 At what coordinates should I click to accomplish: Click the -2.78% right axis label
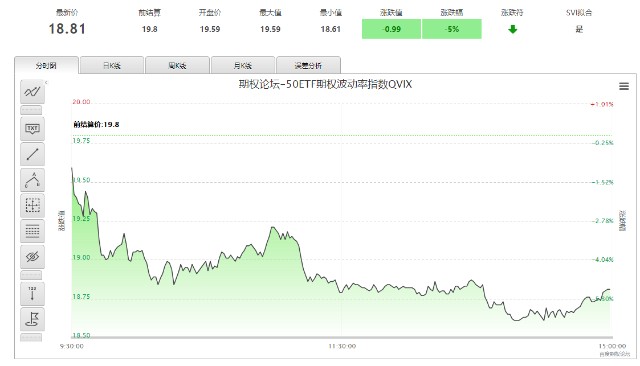(603, 221)
